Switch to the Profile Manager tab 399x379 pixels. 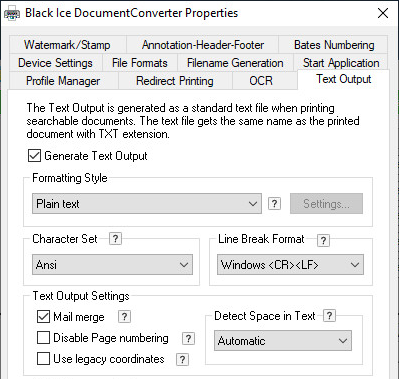(x=63, y=81)
